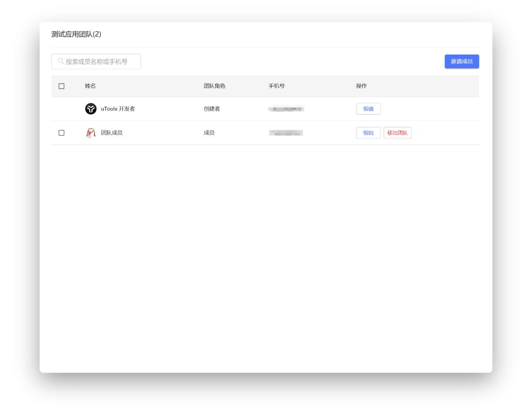The image size is (532, 416).
Task: Click the blurred phone number of 创建者
Action: point(286,109)
